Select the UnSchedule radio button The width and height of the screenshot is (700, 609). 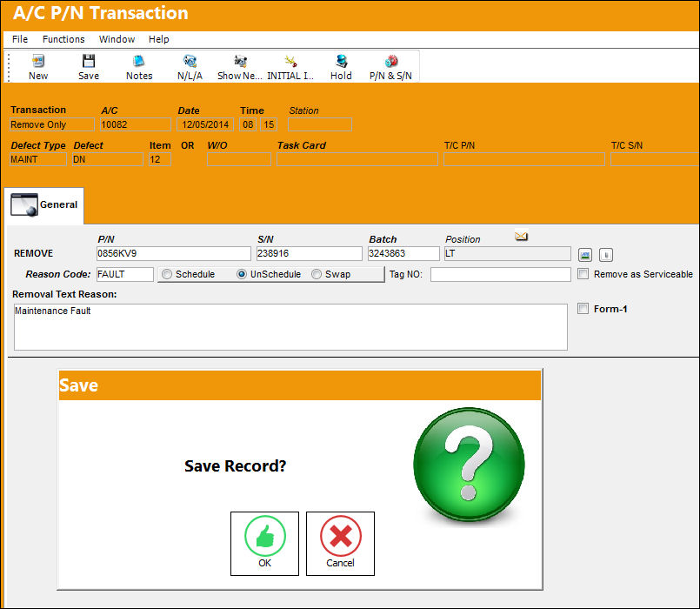(242, 274)
